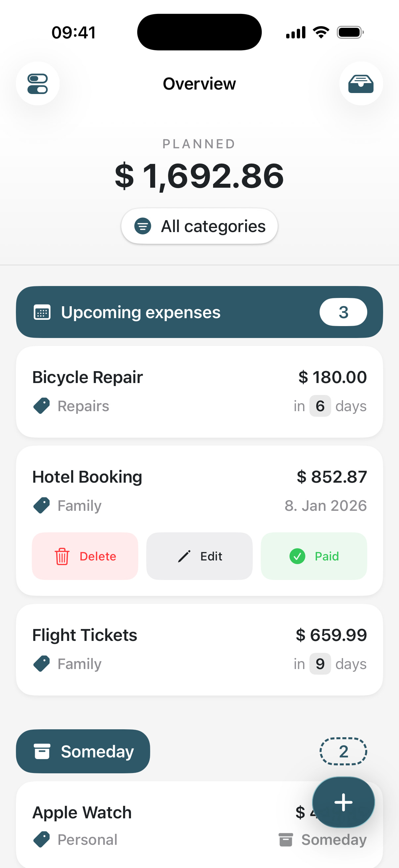Viewport: 399px width, 868px height.
Task: Open the archive inbox tray icon
Action: (361, 83)
